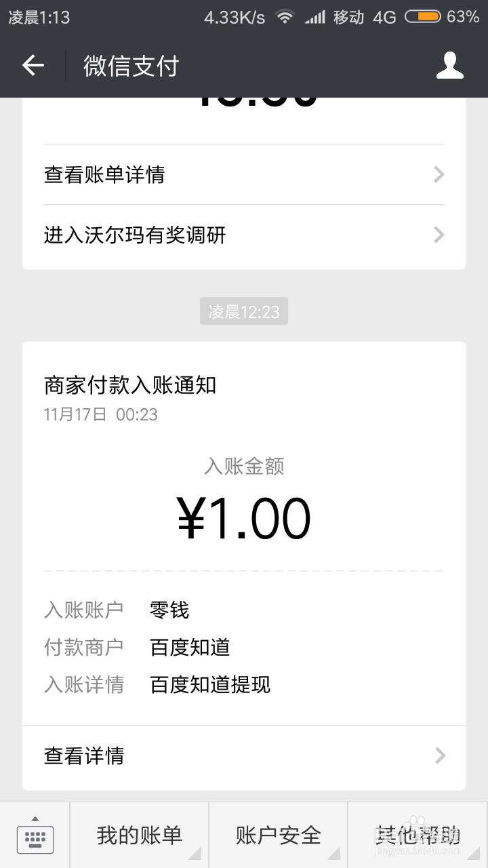Click the chevron on the 查看详情 row

click(x=441, y=755)
